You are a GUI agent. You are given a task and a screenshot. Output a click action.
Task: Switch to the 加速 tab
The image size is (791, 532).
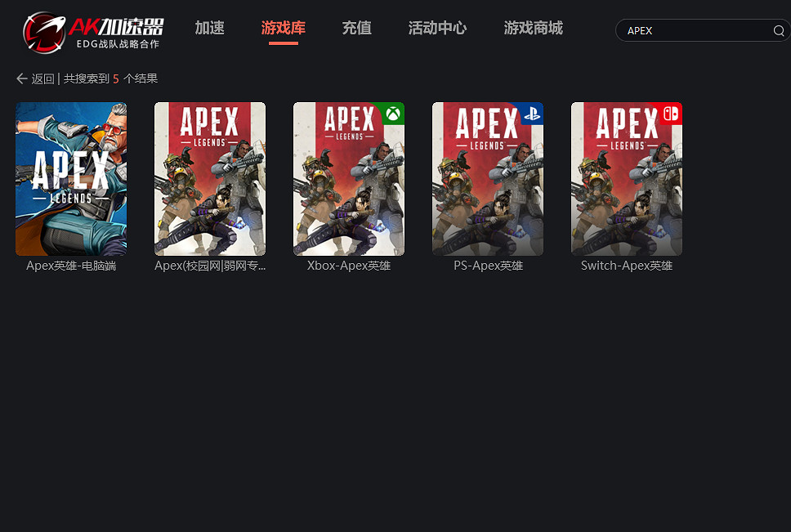coord(209,27)
